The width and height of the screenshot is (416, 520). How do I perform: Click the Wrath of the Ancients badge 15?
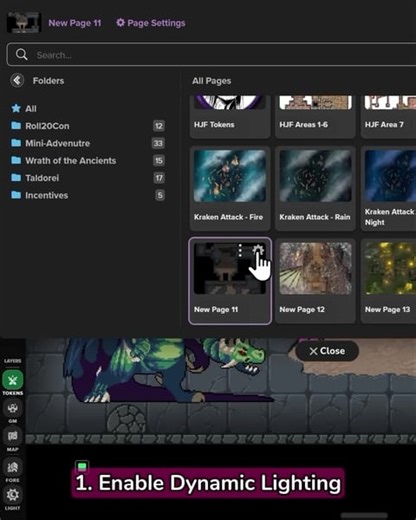[159, 161]
